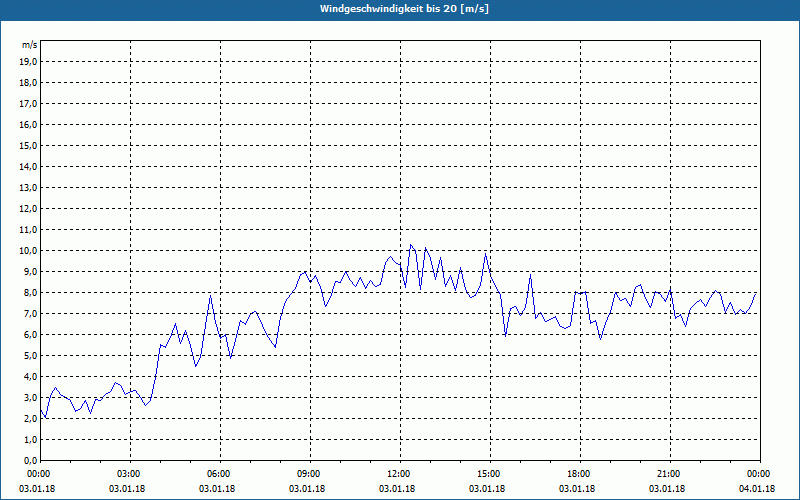Viewport: 800px width, 500px height.
Task: Click the '16,0' y-axis value
Action: click(x=28, y=124)
